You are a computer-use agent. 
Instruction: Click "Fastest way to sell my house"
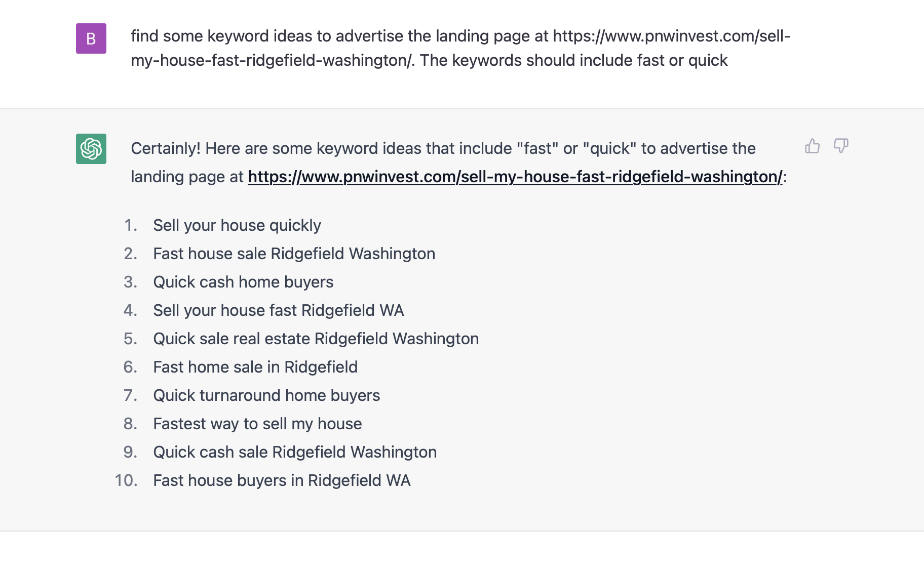257,424
